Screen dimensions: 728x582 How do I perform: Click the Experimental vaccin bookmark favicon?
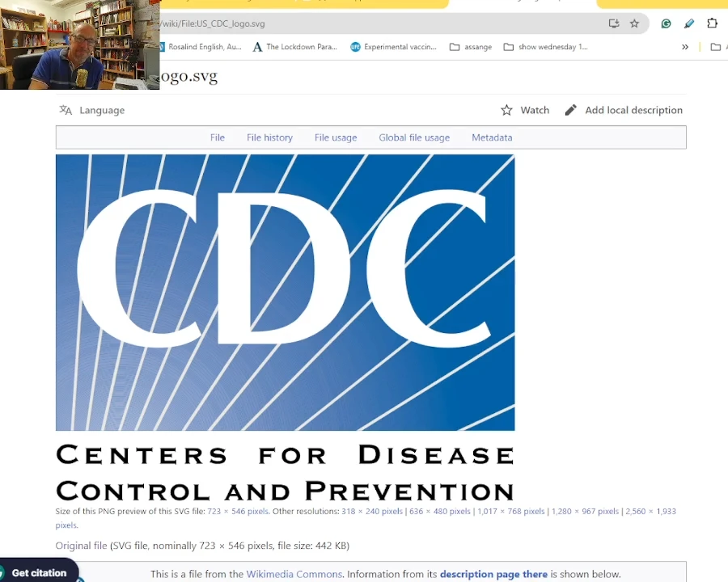pyautogui.click(x=355, y=47)
